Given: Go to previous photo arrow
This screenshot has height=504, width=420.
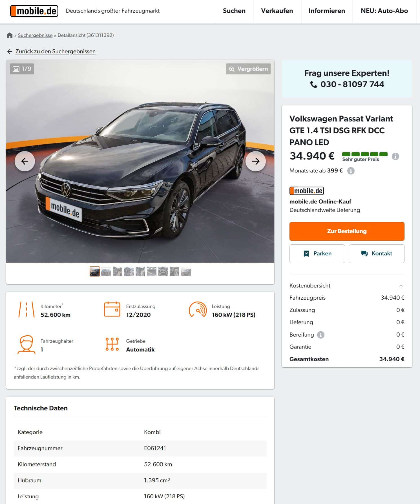Looking at the screenshot, I should pos(25,161).
